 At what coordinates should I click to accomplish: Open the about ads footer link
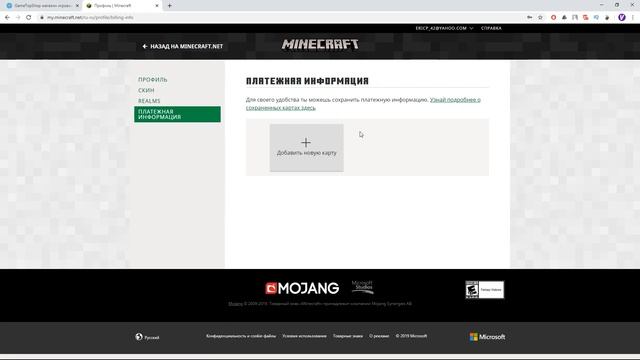pos(379,336)
